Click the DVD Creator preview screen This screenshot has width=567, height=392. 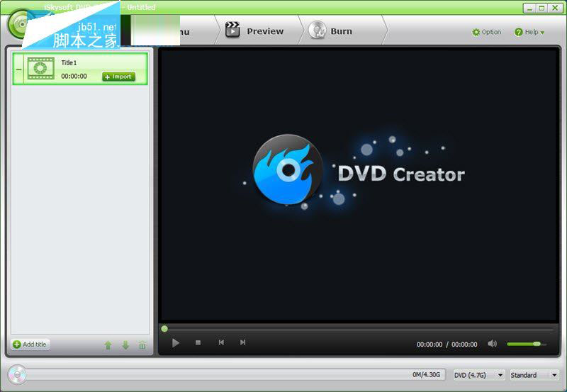click(359, 185)
